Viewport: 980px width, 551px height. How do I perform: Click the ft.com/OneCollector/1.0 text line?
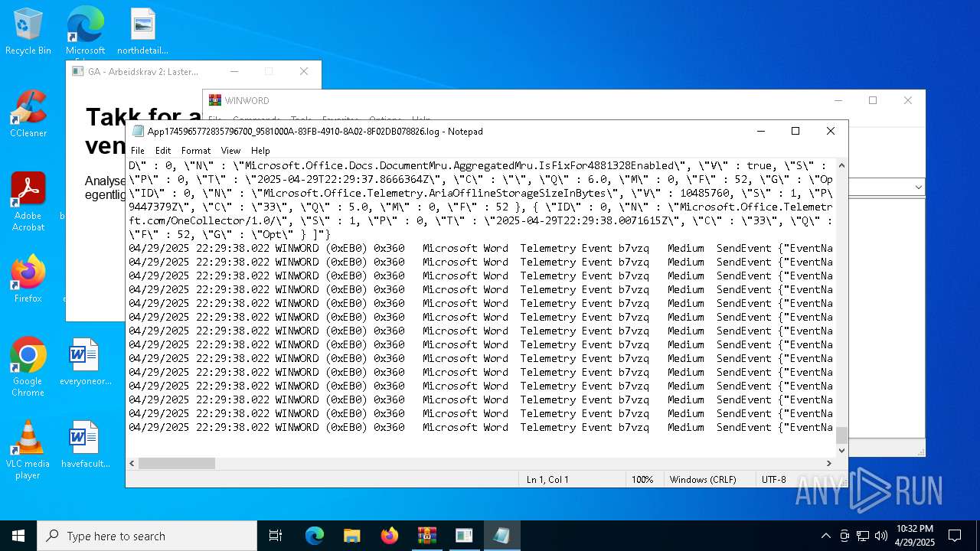pyautogui.click(x=480, y=220)
